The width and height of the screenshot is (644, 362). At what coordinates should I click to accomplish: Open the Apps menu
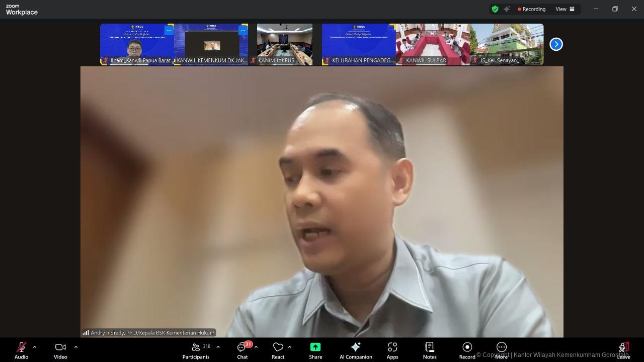click(392, 350)
